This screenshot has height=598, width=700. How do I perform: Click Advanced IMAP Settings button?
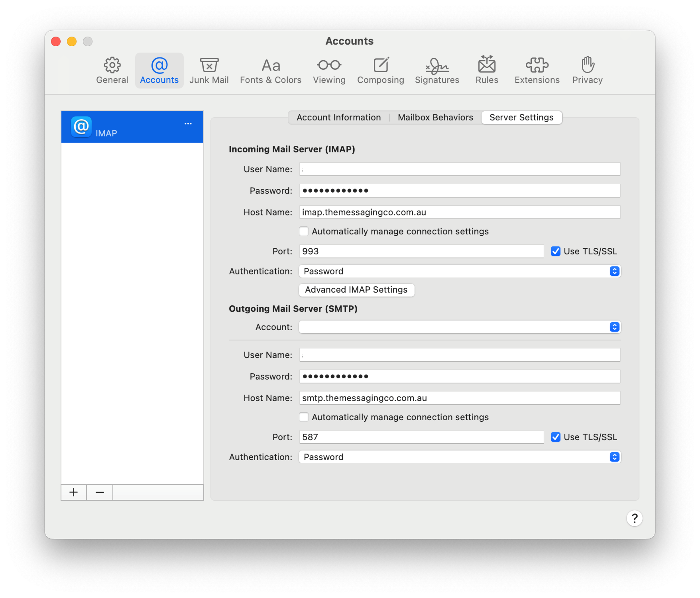tap(356, 290)
